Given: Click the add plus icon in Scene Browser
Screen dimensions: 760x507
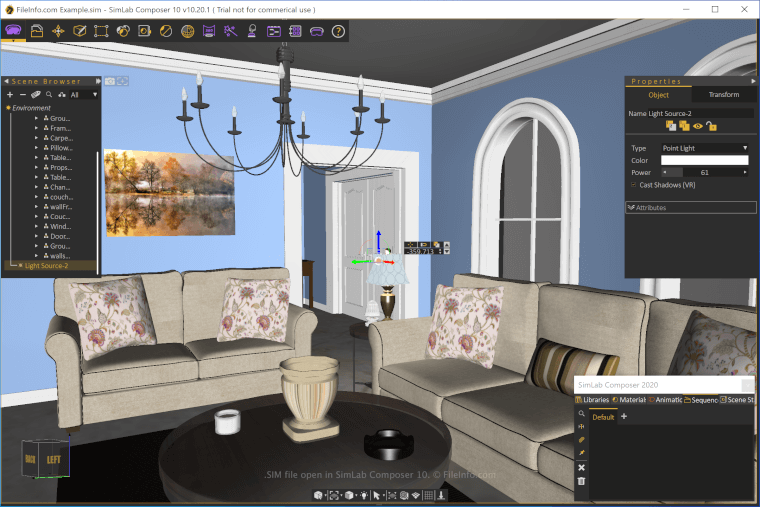Looking at the screenshot, I should click(x=9, y=95).
